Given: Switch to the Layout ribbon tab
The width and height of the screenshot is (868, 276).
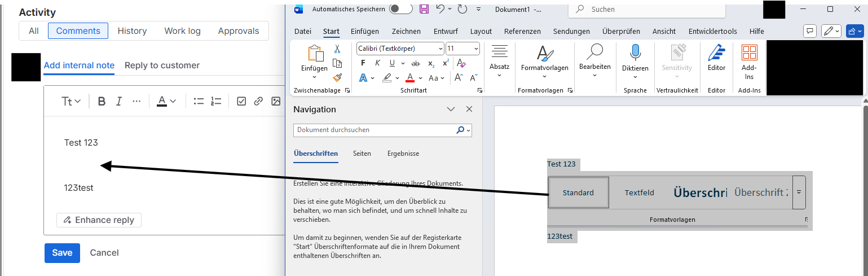Looking at the screenshot, I should 481,31.
